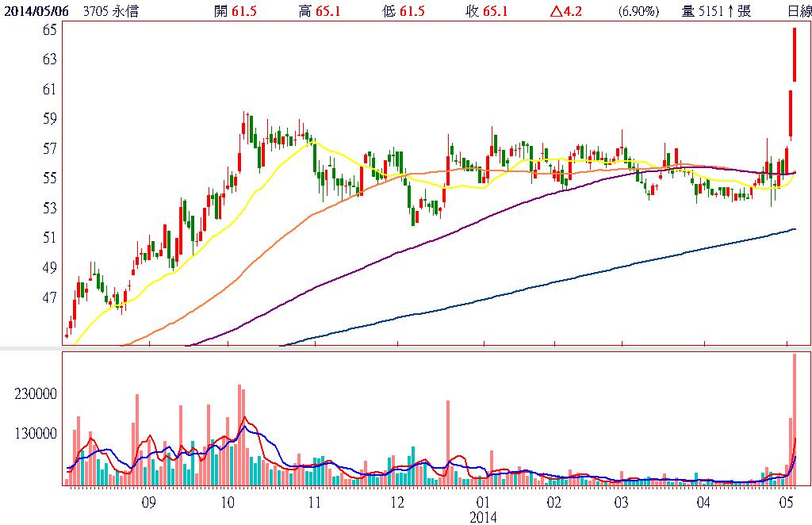812x525 pixels.
Task: Click the 65 price axis label
Action: (x=49, y=29)
